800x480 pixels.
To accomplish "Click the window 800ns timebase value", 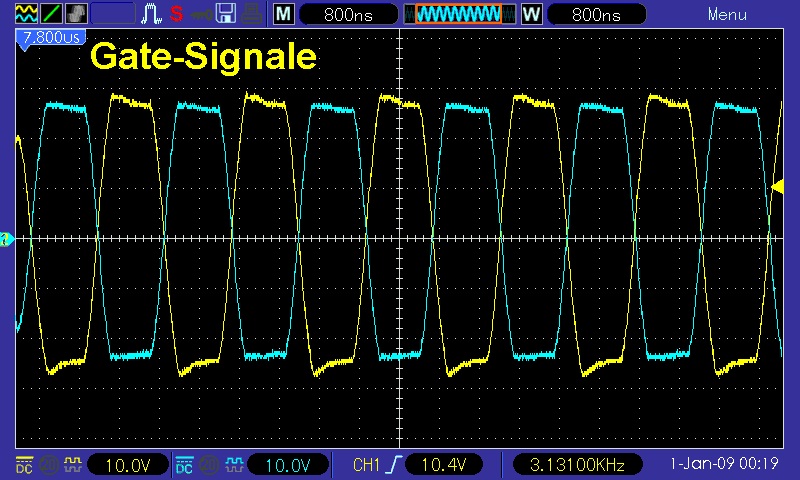I will 596,14.
